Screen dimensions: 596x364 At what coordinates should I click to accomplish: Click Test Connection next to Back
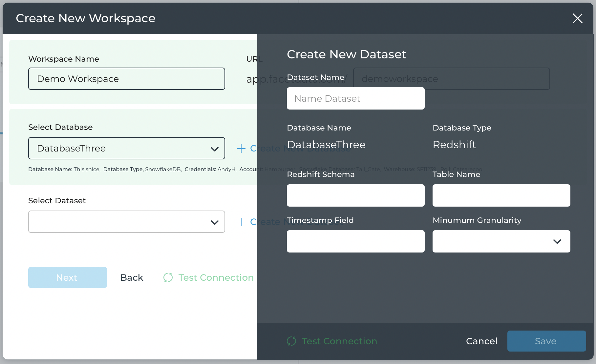point(216,278)
